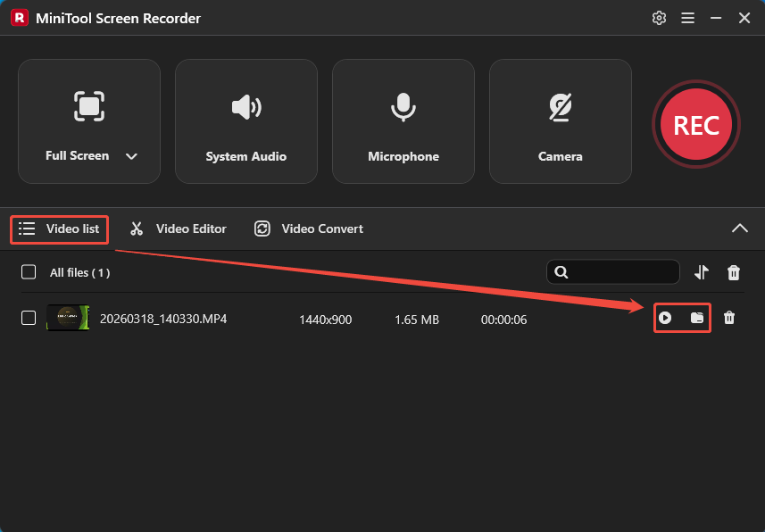Switch to the Video Editor tab

[x=177, y=229]
